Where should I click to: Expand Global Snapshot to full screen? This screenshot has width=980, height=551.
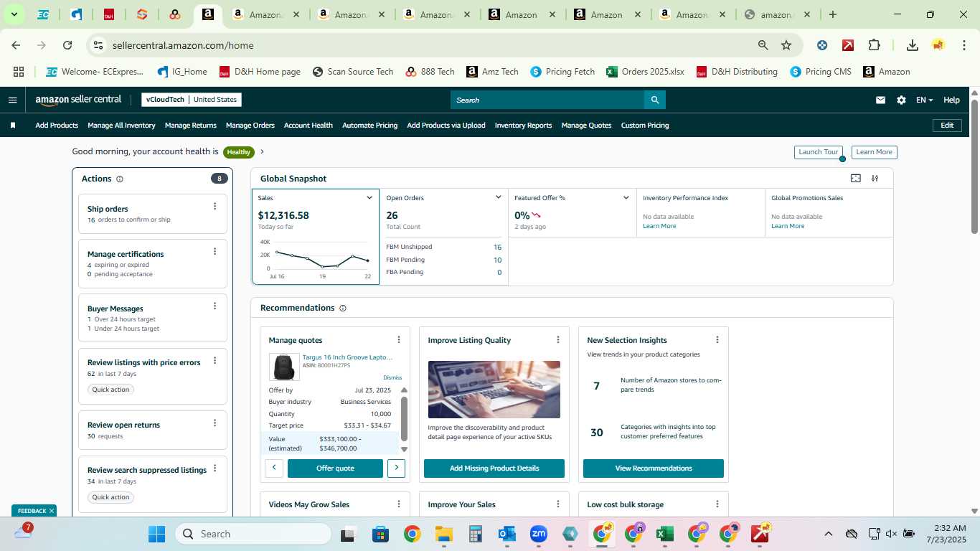pos(855,179)
